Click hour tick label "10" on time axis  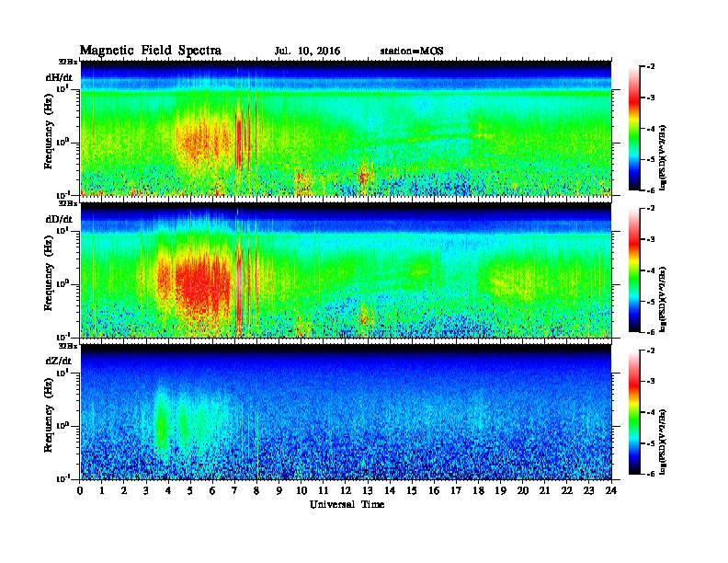[301, 490]
